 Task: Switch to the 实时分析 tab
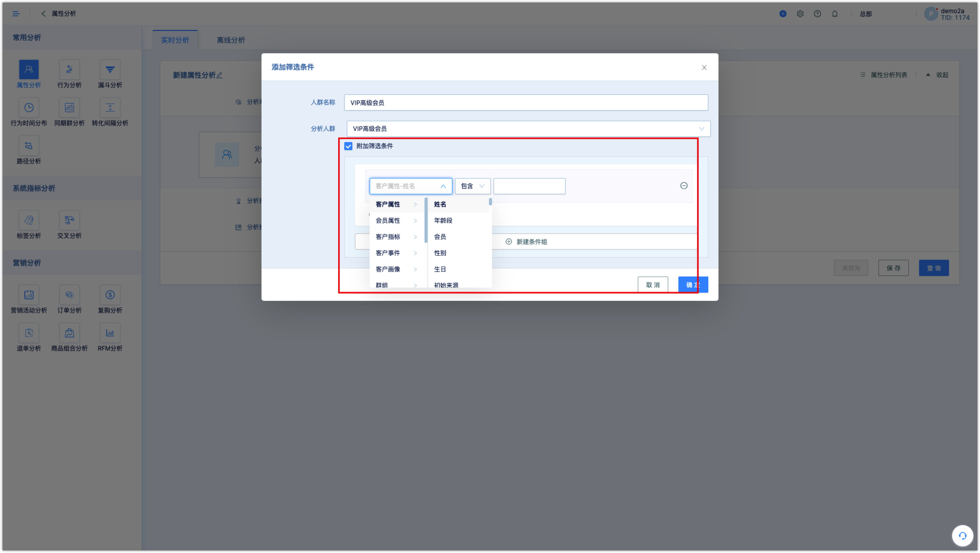pos(175,40)
